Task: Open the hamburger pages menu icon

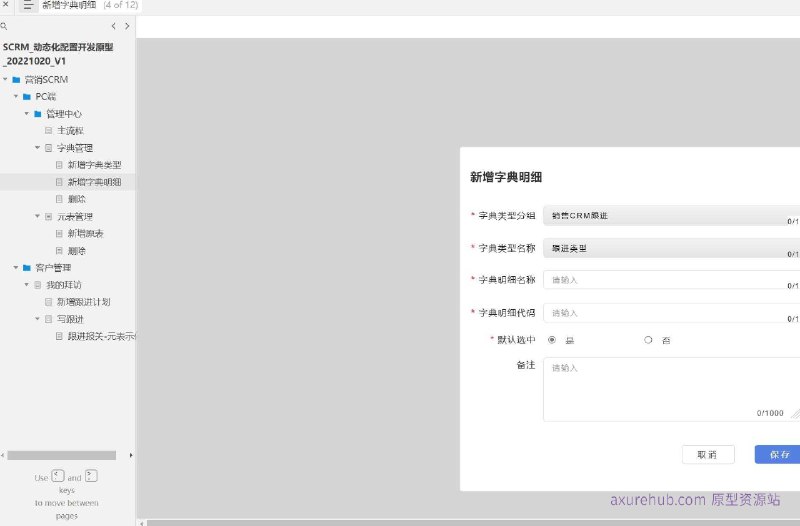Action: coord(28,5)
